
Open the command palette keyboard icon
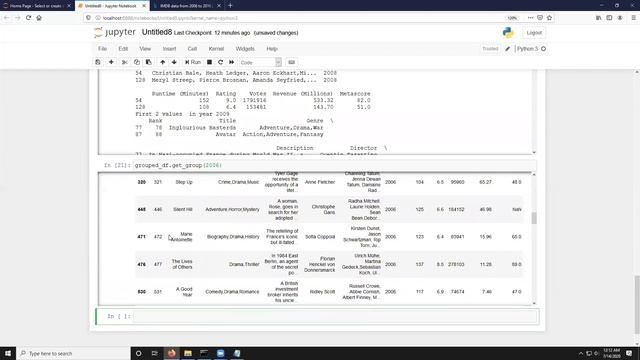pos(291,62)
